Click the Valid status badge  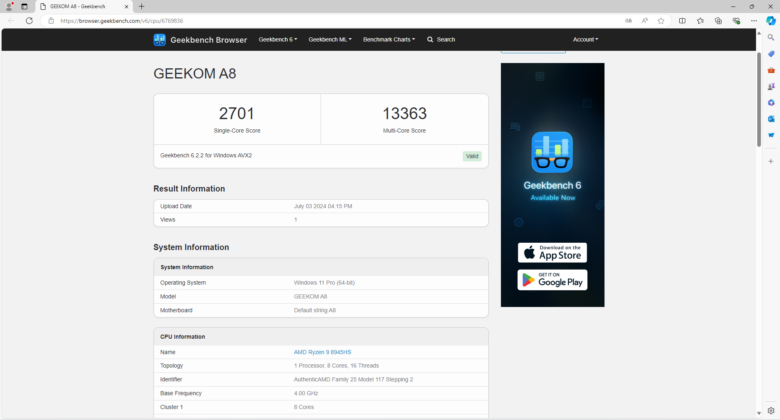click(472, 156)
